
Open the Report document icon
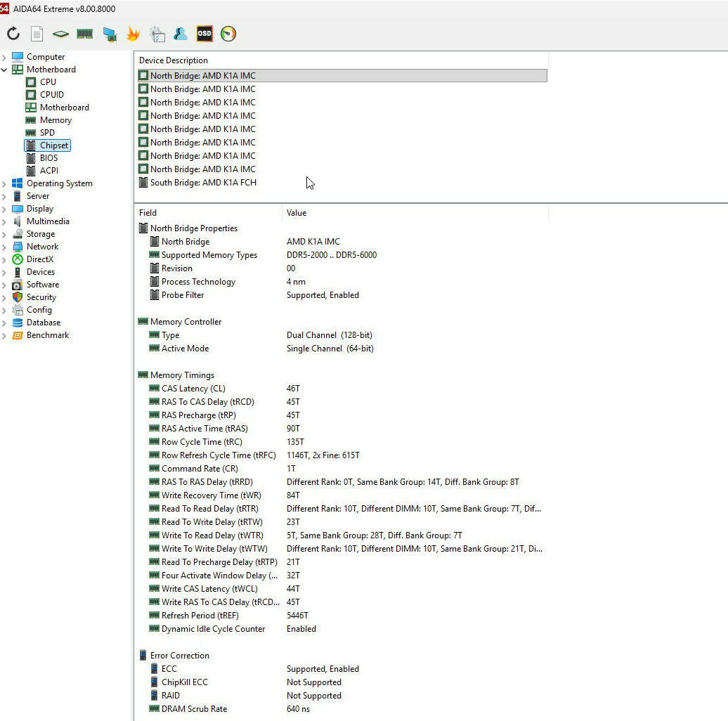point(37,34)
